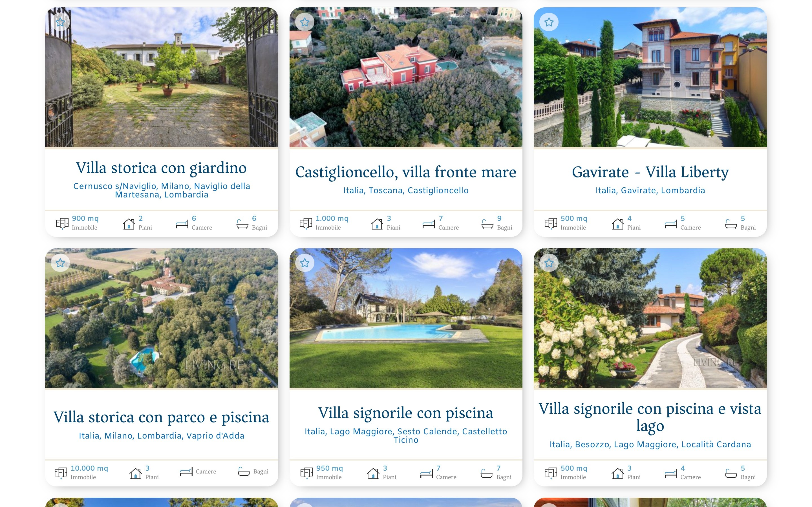The height and width of the screenshot is (507, 812).
Task: Open Villa storica con parco e piscina title
Action: 161,417
